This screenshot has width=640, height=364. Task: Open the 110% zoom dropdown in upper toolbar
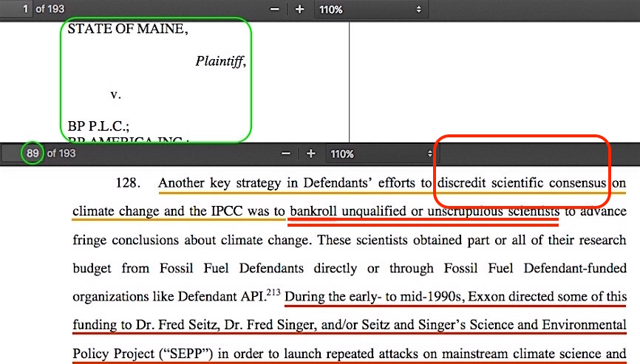click(371, 10)
